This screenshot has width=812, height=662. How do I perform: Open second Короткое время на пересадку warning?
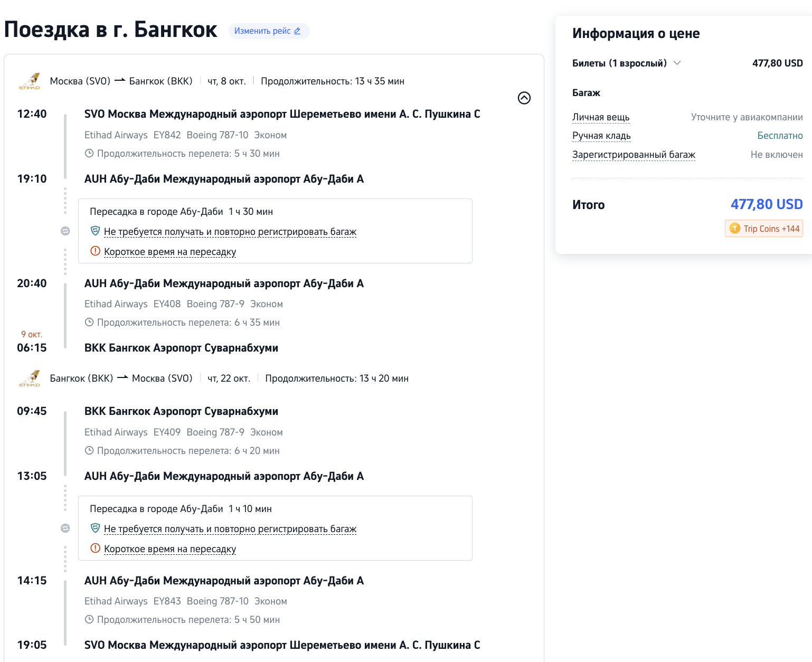(x=170, y=549)
